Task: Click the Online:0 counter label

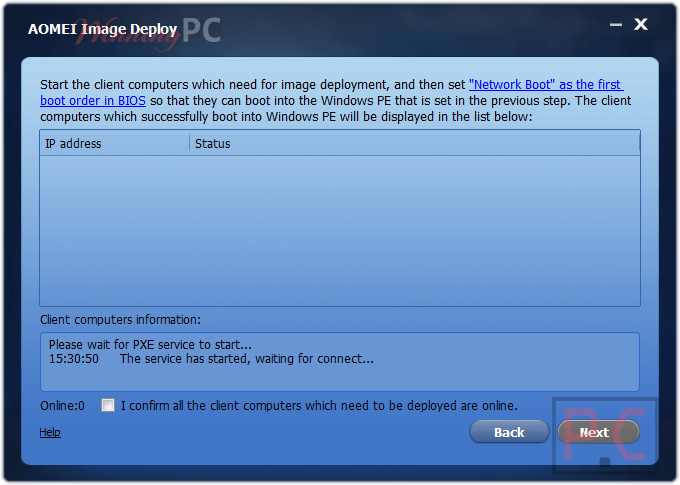Action: click(x=62, y=405)
